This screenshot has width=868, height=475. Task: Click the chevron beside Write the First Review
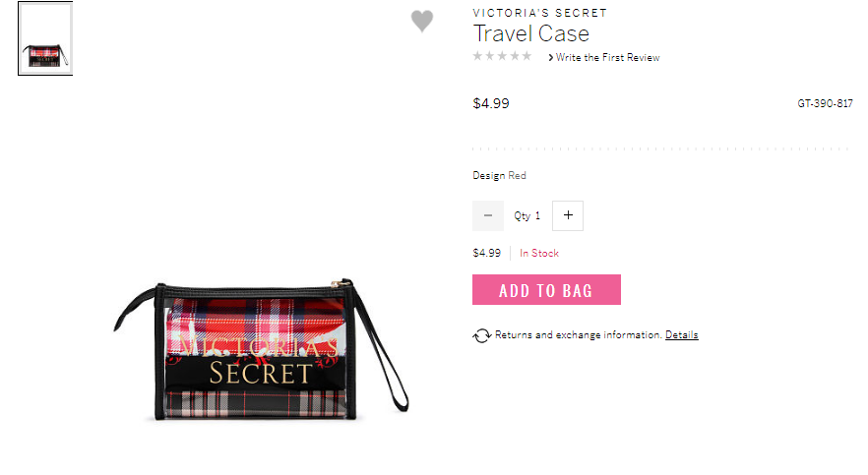click(x=551, y=57)
